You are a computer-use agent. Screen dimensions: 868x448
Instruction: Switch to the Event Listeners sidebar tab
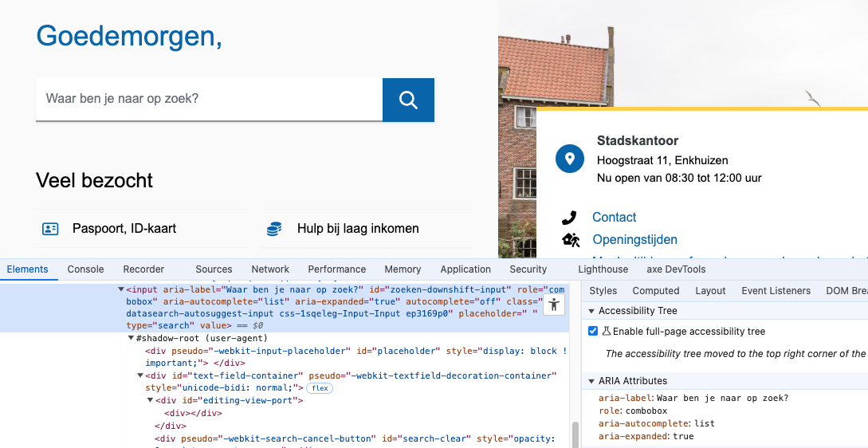(776, 291)
